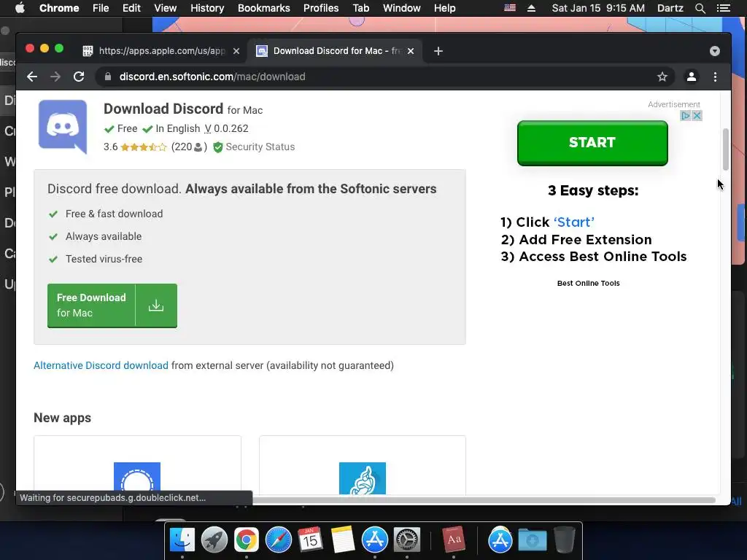Open Spotlight search magnifier

(x=700, y=8)
